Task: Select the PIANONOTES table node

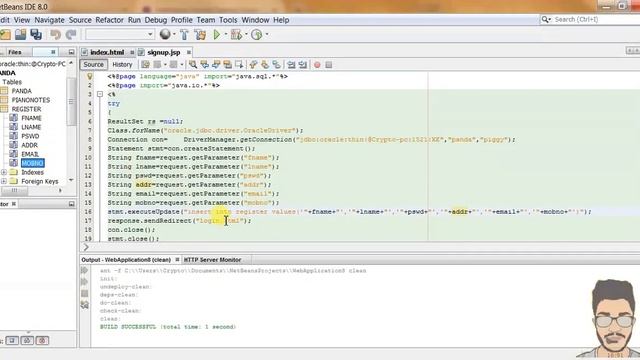Action: [x=31, y=100]
